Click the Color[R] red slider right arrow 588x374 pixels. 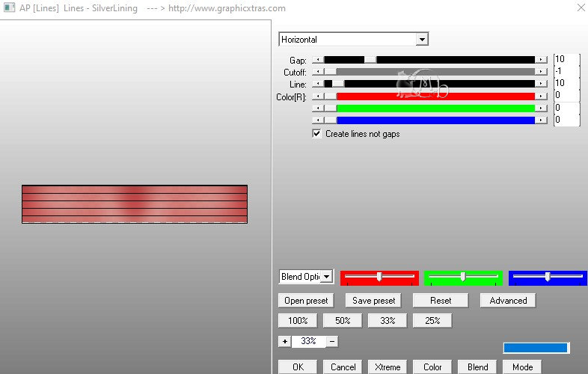click(541, 96)
